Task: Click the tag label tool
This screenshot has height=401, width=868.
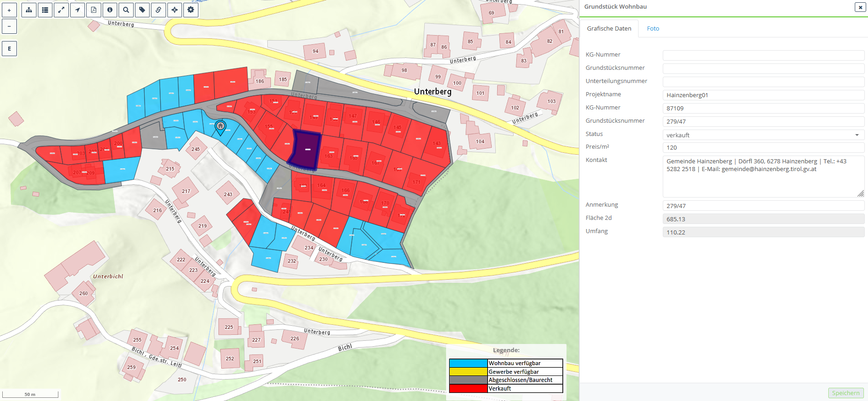Action: point(142,10)
